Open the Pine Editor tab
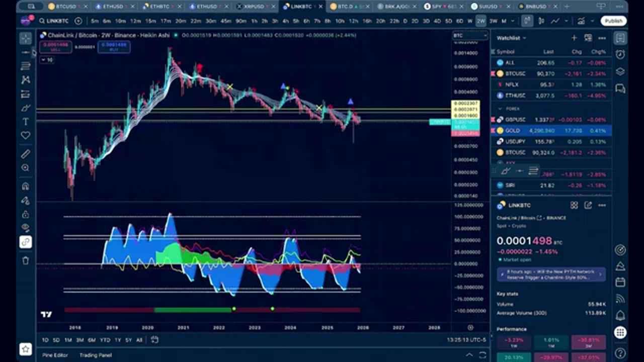Screen dimensions: 644x362 point(55,355)
